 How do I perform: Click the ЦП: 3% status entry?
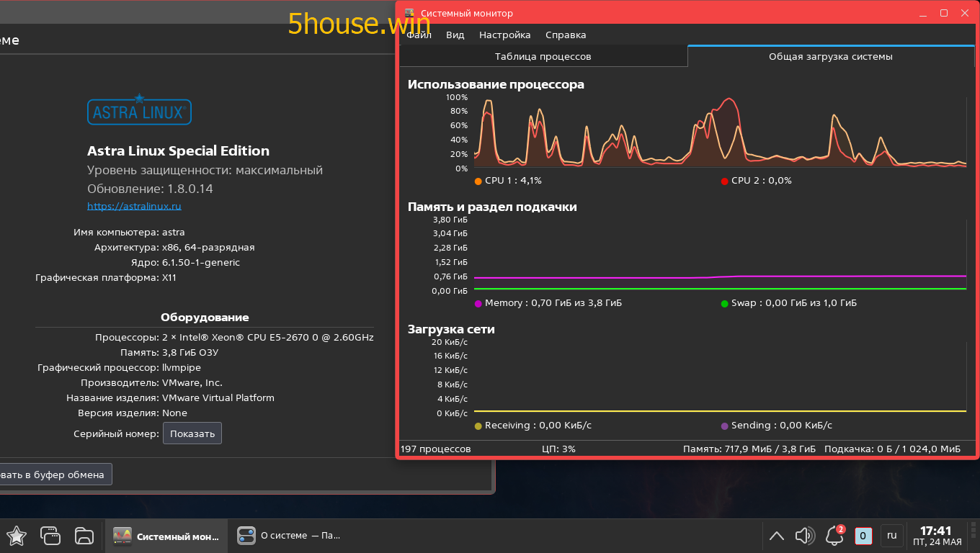pyautogui.click(x=558, y=449)
